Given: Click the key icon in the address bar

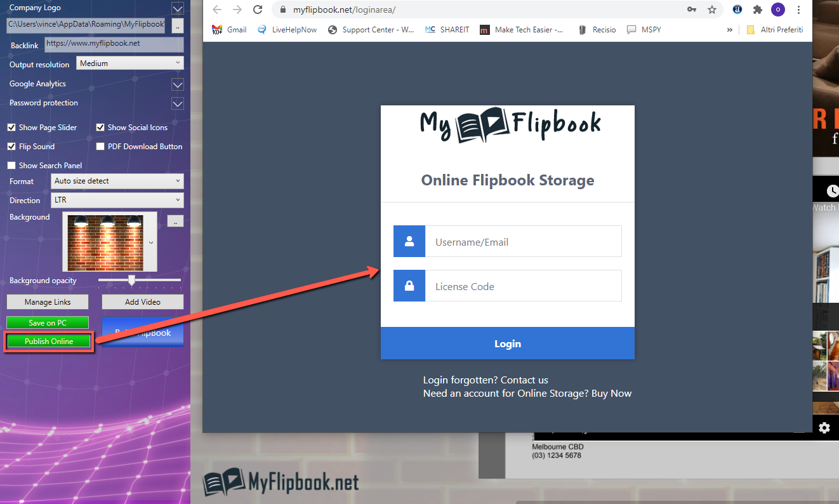Looking at the screenshot, I should (x=692, y=10).
